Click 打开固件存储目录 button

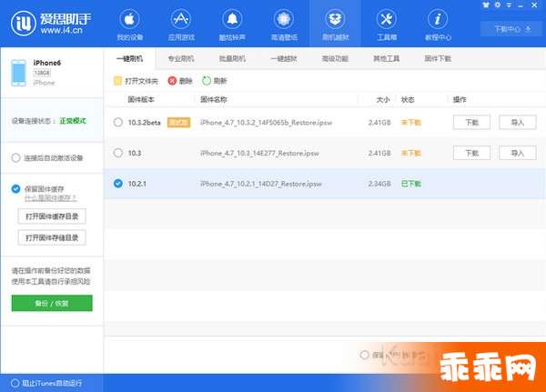pyautogui.click(x=52, y=237)
